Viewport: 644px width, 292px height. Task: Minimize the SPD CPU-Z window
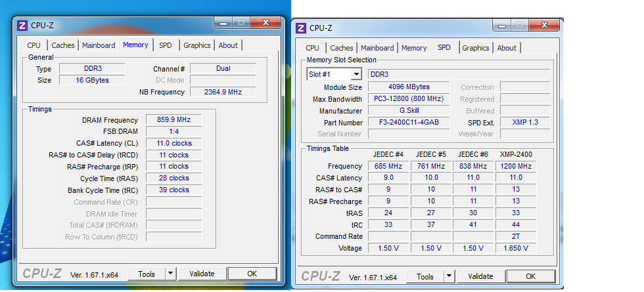click(x=502, y=26)
